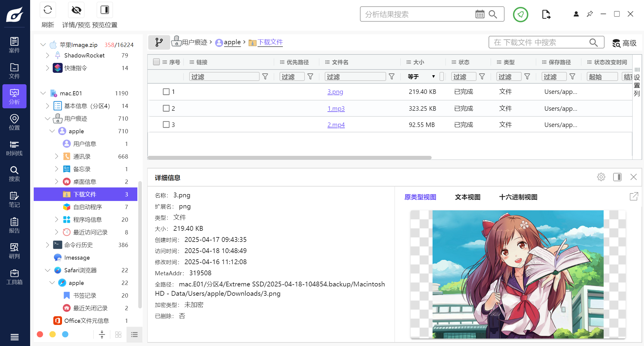Image resolution: width=644 pixels, height=346 pixels.
Task: Open the 2.mp4 file link
Action: tap(336, 125)
